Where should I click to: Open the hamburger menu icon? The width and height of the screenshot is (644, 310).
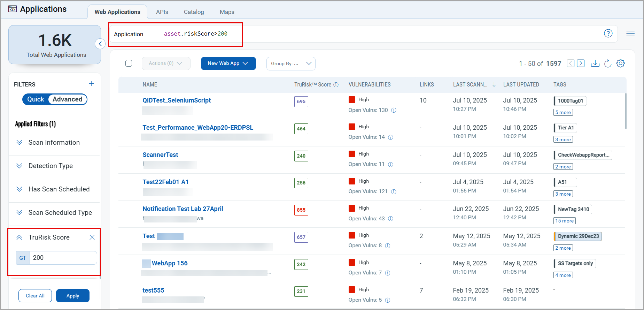(630, 33)
